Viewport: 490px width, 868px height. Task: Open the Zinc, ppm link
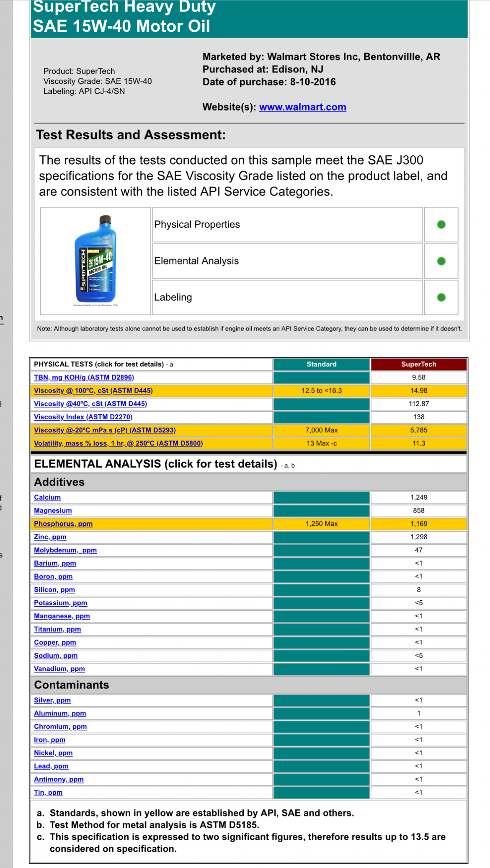point(50,537)
